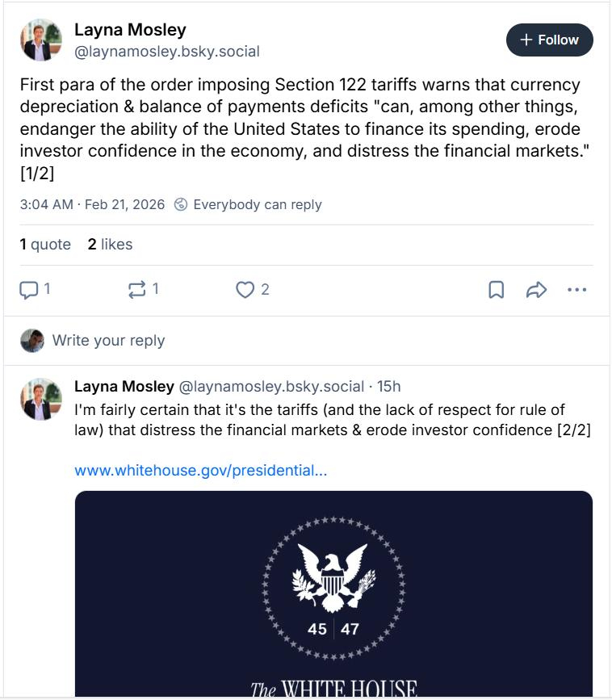The image size is (612, 700).
Task: Bookmark the post with bookmark icon
Action: (x=497, y=289)
